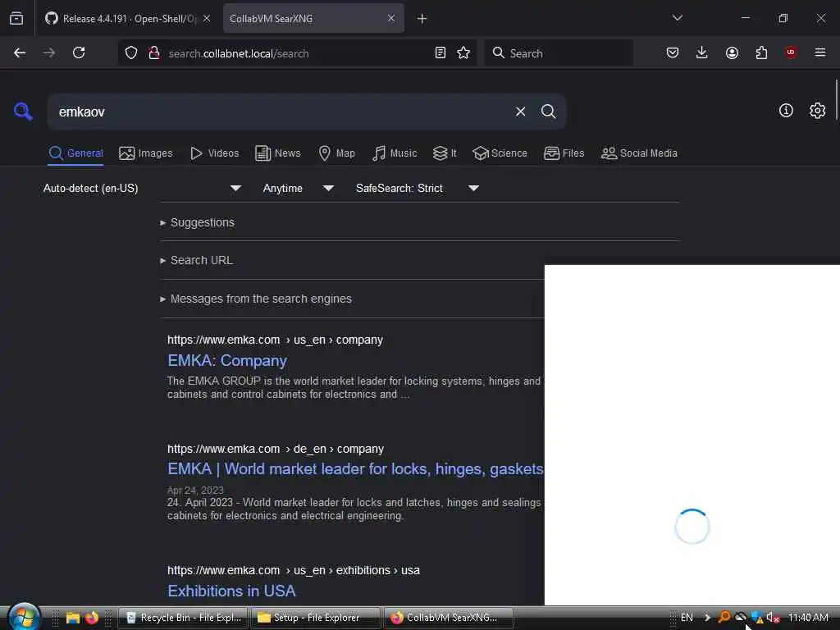Switch to Videos search category
The width and height of the screenshot is (840, 630).
(x=214, y=153)
